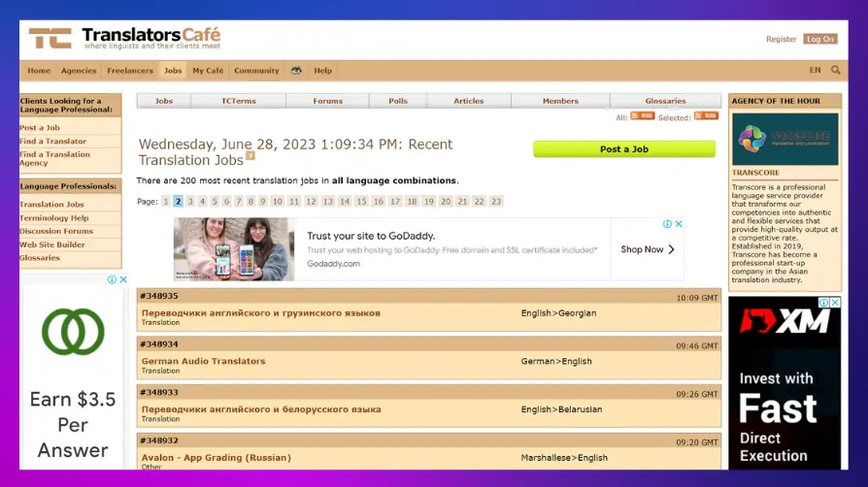Open the Community menu
The image size is (868, 487).
(x=256, y=70)
